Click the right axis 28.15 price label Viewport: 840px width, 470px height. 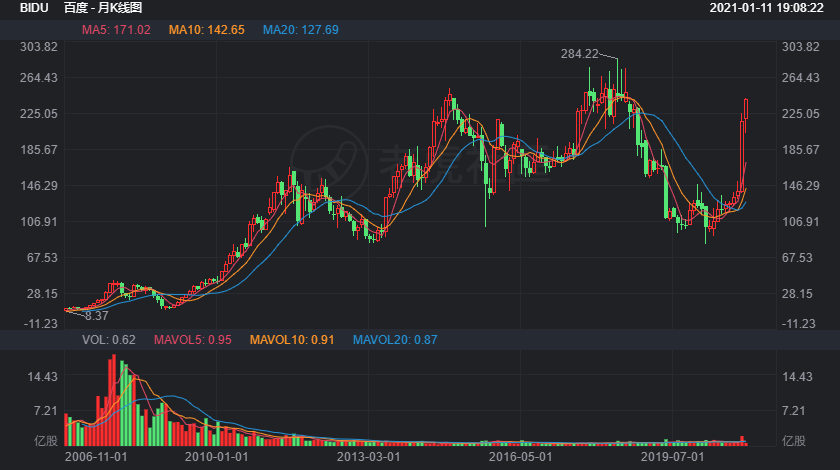pos(798,294)
